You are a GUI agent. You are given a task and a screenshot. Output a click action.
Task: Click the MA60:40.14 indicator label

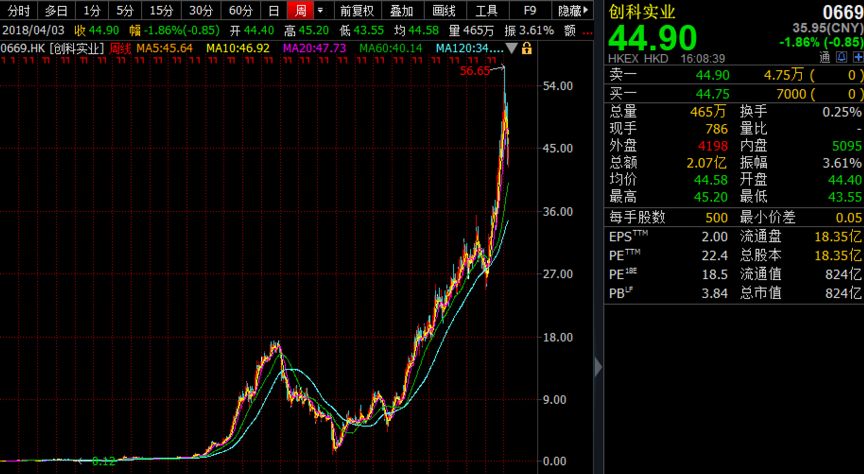pyautogui.click(x=391, y=49)
